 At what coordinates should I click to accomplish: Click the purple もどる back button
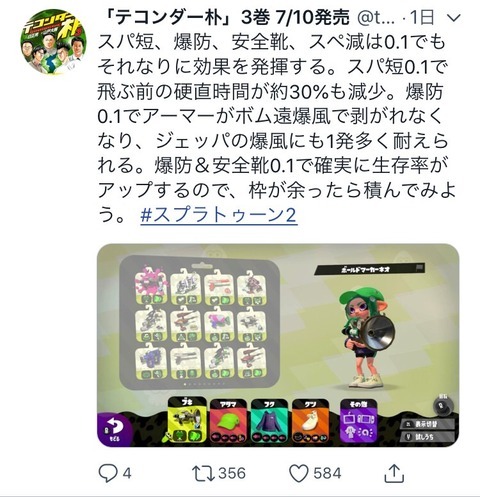[115, 429]
